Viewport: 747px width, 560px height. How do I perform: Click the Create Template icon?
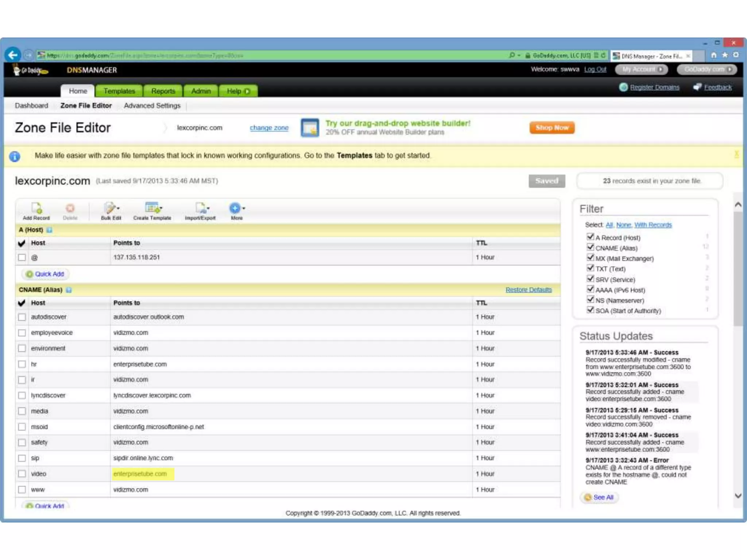pyautogui.click(x=152, y=209)
